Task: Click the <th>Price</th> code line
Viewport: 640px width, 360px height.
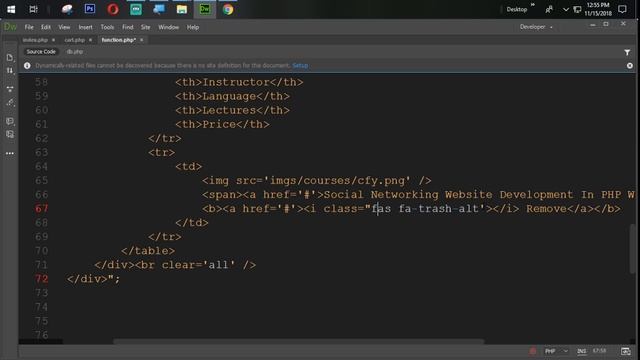Action: coord(222,124)
